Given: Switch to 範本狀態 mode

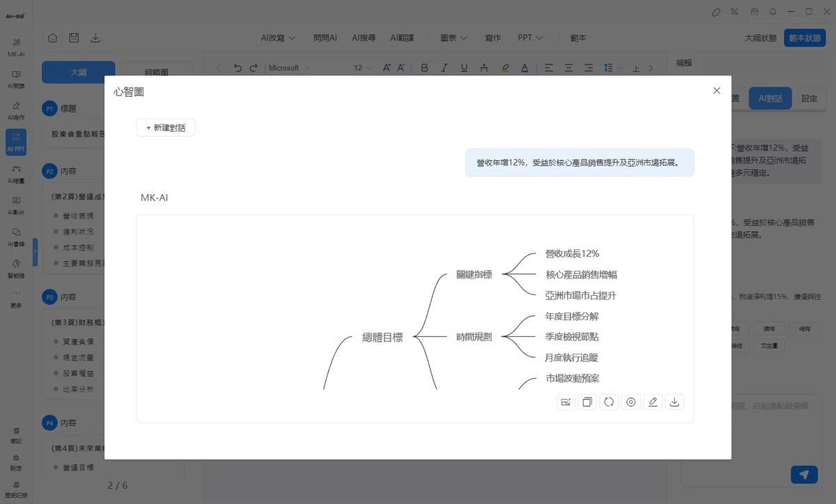Looking at the screenshot, I should pyautogui.click(x=805, y=38).
